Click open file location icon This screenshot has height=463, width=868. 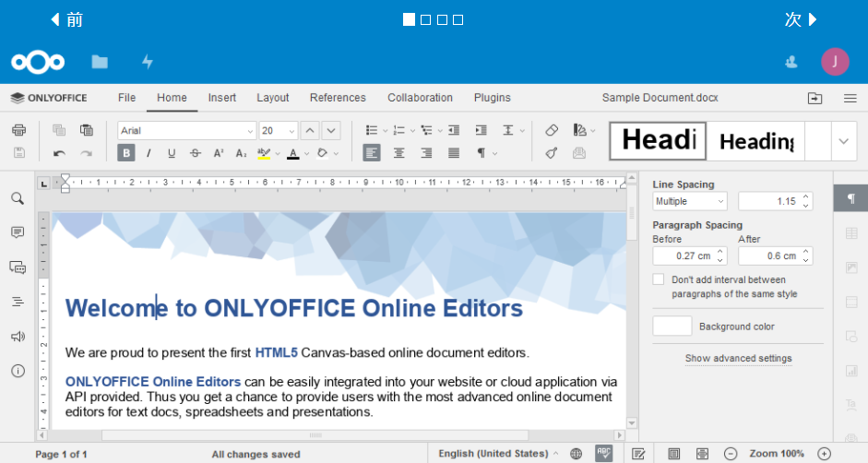[814, 98]
